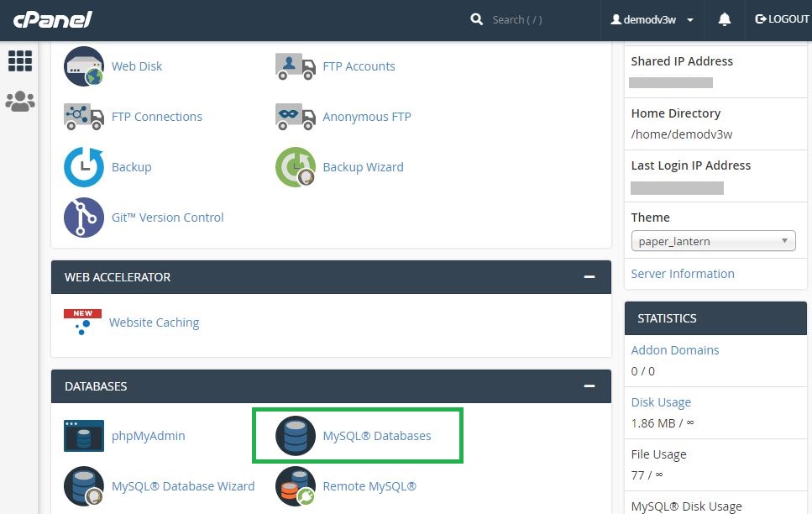This screenshot has width=812, height=514.
Task: Click the STATISTICS panel header
Action: [715, 318]
